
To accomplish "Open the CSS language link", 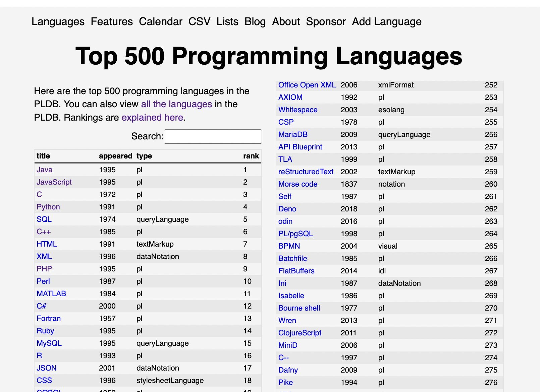I will pyautogui.click(x=44, y=381).
